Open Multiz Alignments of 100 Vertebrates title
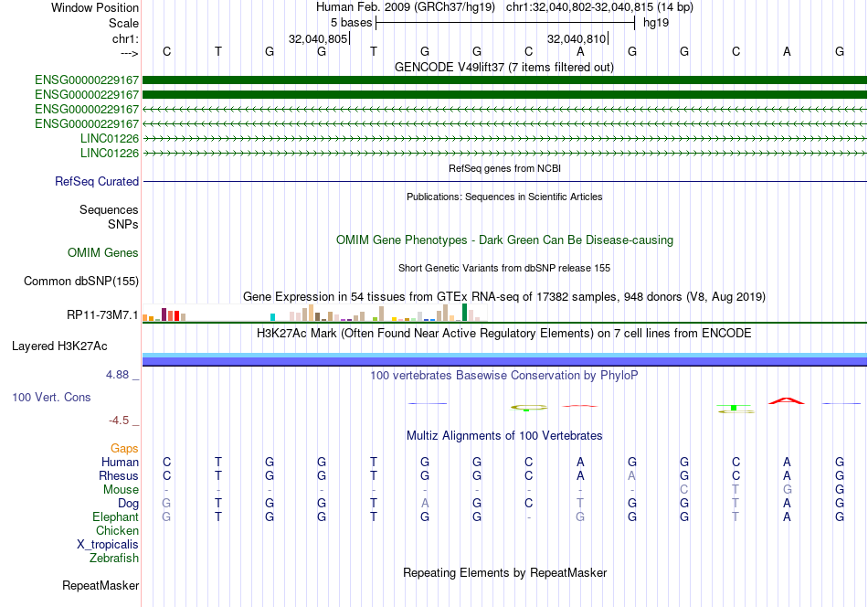This screenshot has height=607, width=868. (504, 435)
